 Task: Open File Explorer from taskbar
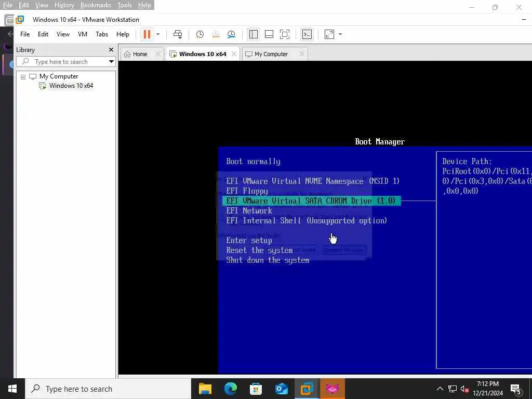205,389
